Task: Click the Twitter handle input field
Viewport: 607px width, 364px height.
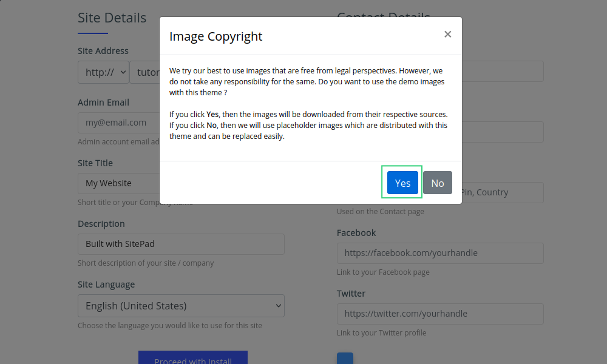Action: click(440, 314)
